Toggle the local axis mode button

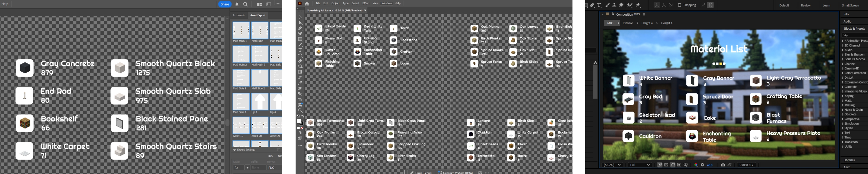[656, 5]
